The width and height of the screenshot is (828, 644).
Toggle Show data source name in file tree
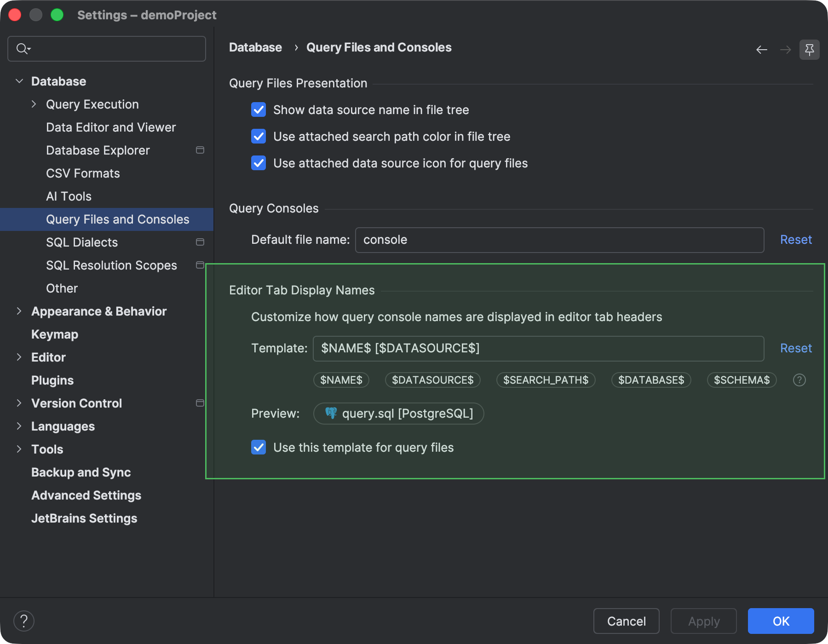coord(259,109)
